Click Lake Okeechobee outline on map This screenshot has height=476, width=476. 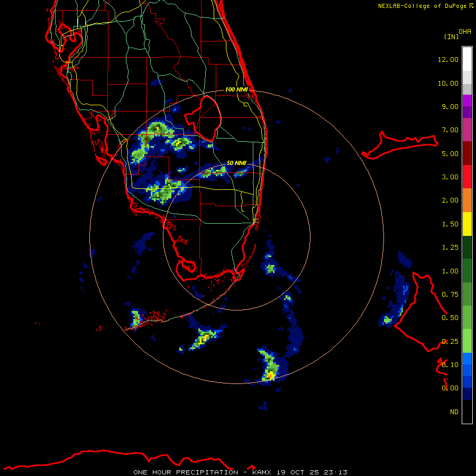(x=203, y=118)
